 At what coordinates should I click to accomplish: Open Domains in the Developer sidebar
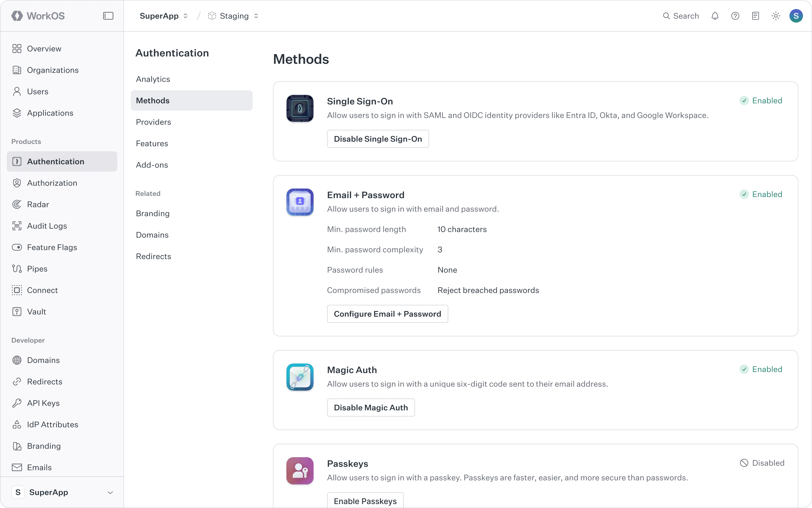(62, 360)
